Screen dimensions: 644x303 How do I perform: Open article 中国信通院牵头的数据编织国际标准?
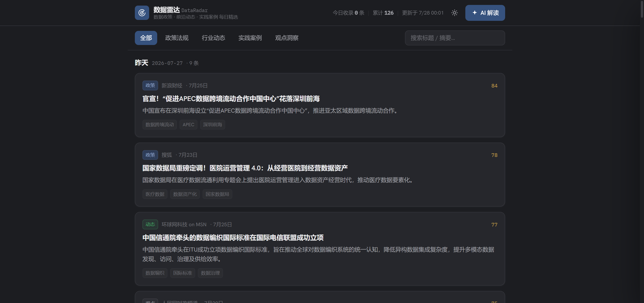click(233, 238)
